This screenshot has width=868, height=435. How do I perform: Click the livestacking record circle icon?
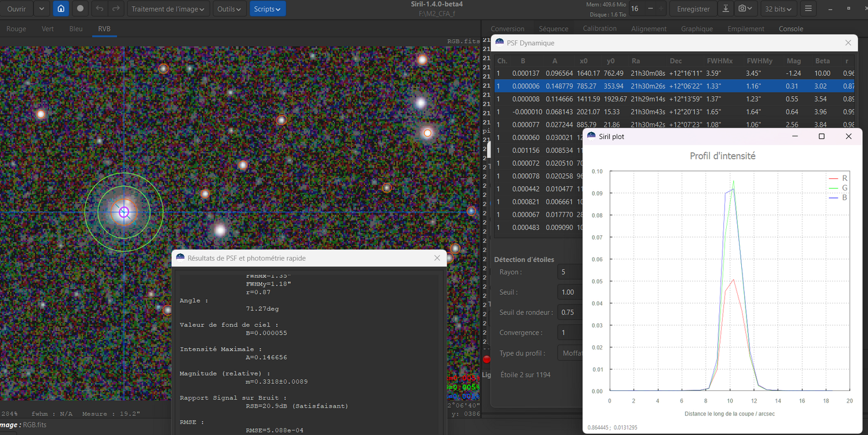pos(80,9)
